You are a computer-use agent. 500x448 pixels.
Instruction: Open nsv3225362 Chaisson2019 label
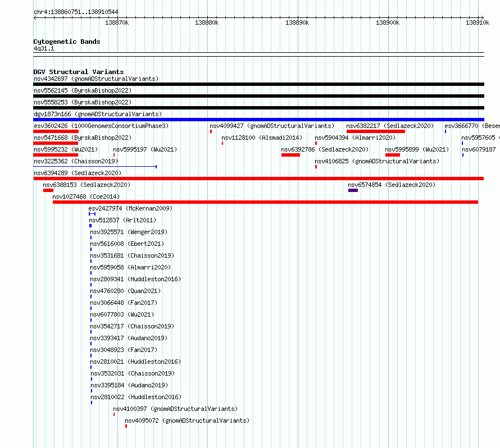[76, 161]
